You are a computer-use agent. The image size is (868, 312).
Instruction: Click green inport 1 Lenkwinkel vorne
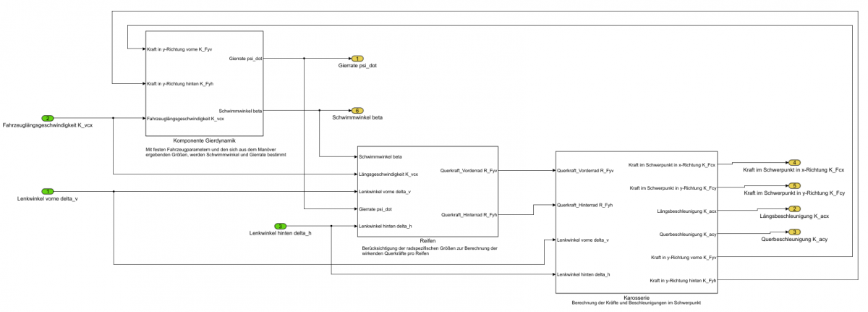click(x=48, y=191)
